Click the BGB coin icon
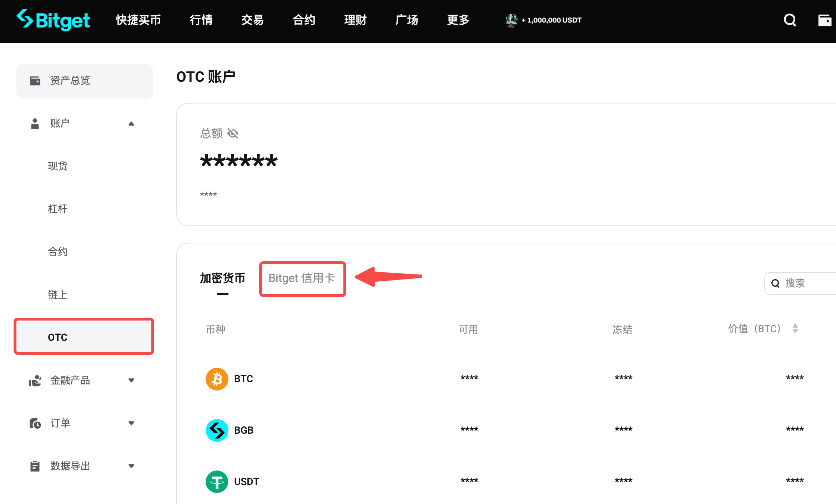 click(x=217, y=430)
